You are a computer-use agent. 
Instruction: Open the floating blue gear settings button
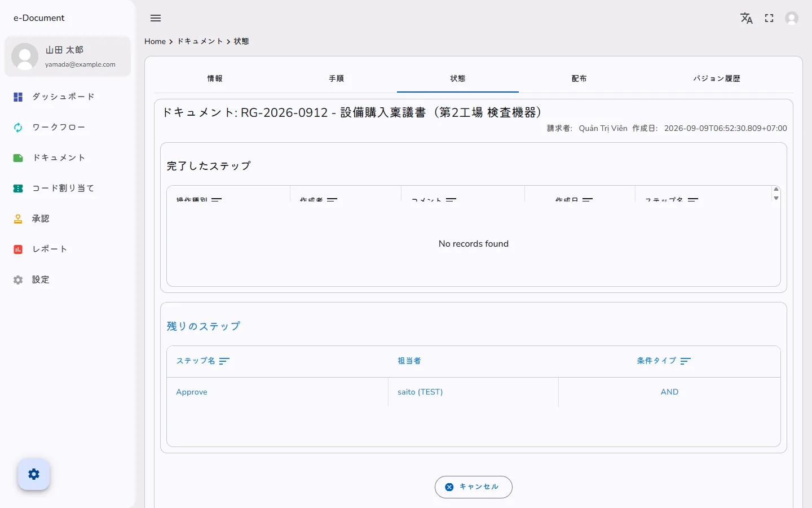click(34, 474)
